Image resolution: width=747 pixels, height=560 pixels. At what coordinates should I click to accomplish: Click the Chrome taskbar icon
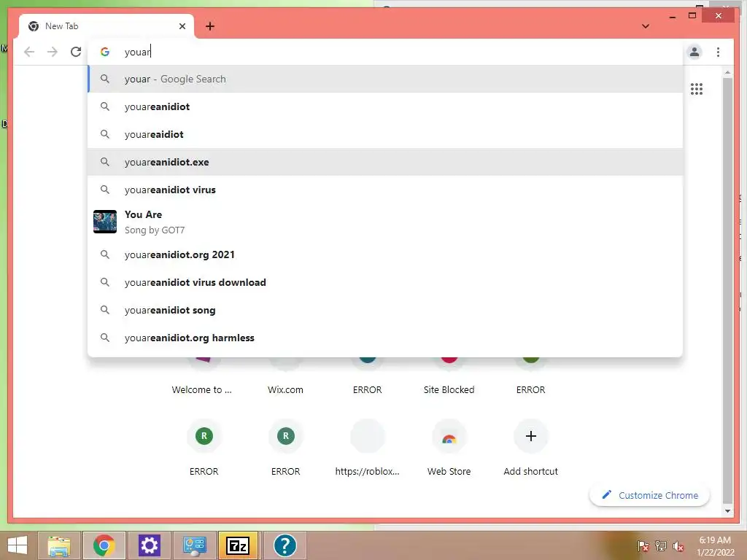104,545
